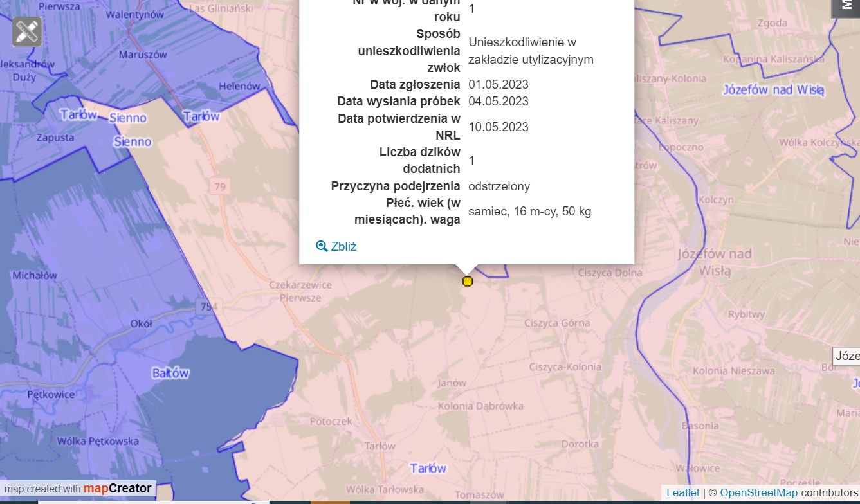Click the Dorotka map label
The image size is (860, 504).
point(580,444)
